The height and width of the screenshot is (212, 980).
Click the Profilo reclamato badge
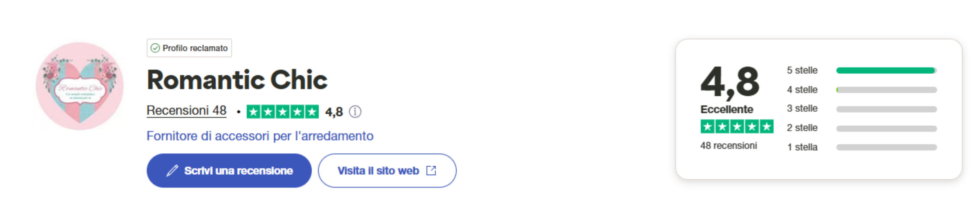(189, 48)
